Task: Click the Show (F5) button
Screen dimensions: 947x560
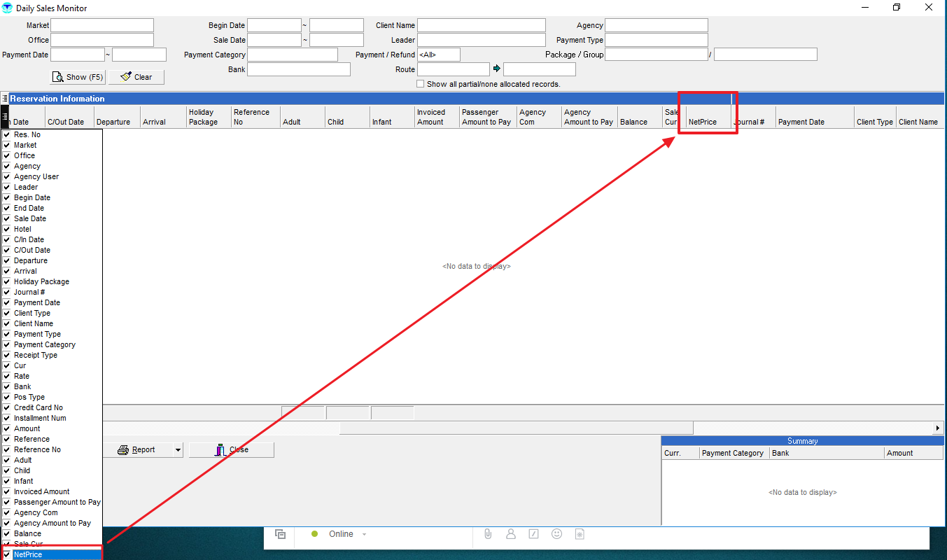Action: (77, 77)
